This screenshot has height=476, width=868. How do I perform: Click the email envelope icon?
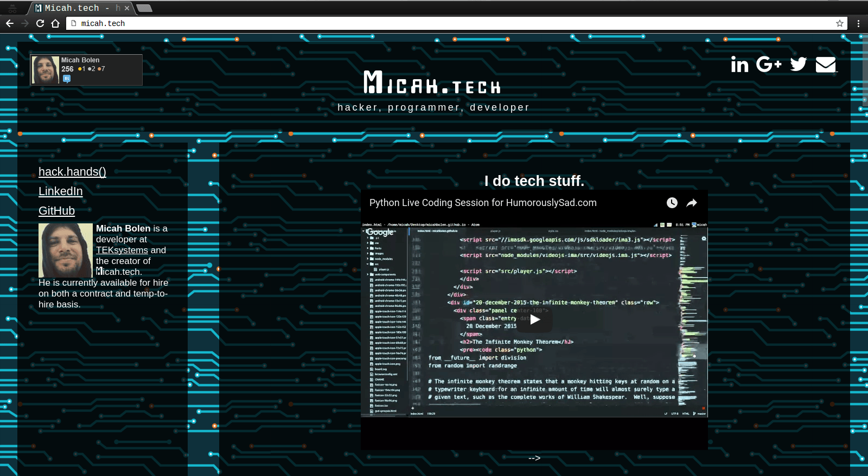826,65
